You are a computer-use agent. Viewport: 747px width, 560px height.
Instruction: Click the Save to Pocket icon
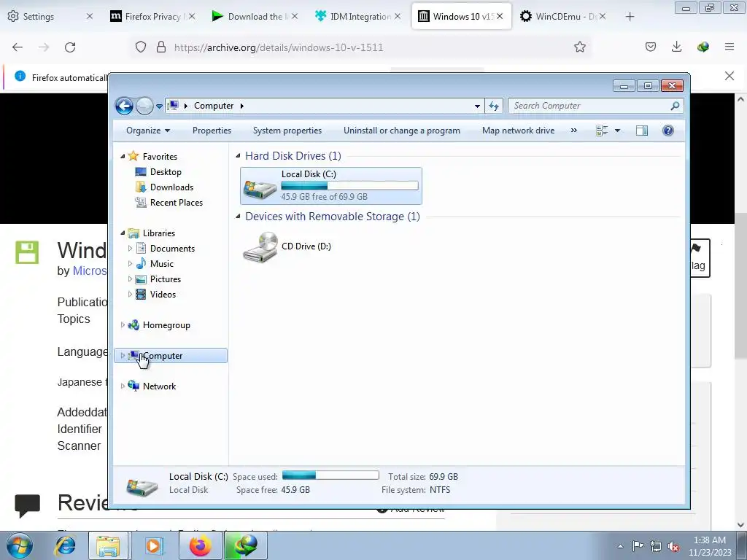coord(650,47)
